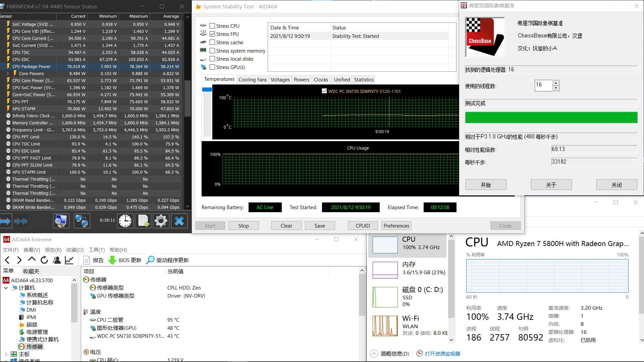Open Clocks tab in stability test
The height and width of the screenshot is (362, 644).
(x=321, y=79)
